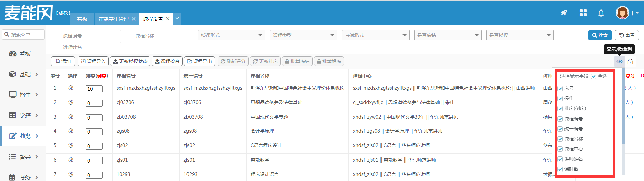Image resolution: width=644 pixels, height=181 pixels.
Task: Click the lock icon beside the eye icon
Action: (630, 61)
